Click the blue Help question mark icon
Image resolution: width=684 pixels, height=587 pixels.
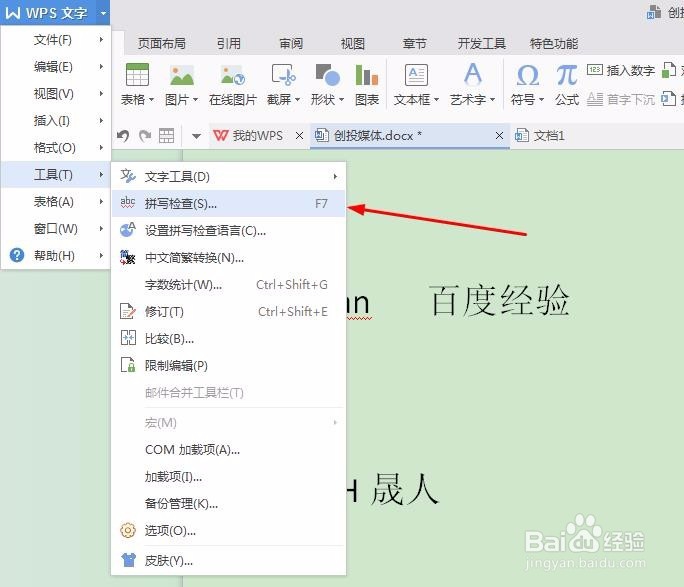[17, 255]
